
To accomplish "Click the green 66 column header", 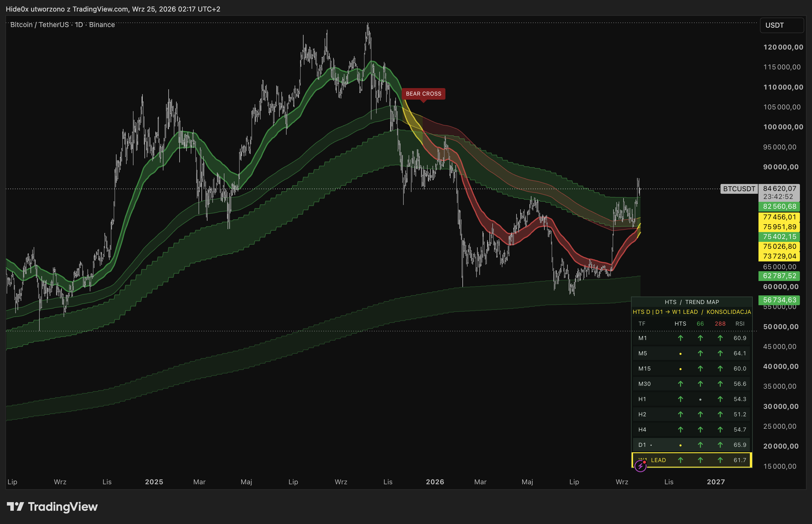I will pyautogui.click(x=700, y=324).
